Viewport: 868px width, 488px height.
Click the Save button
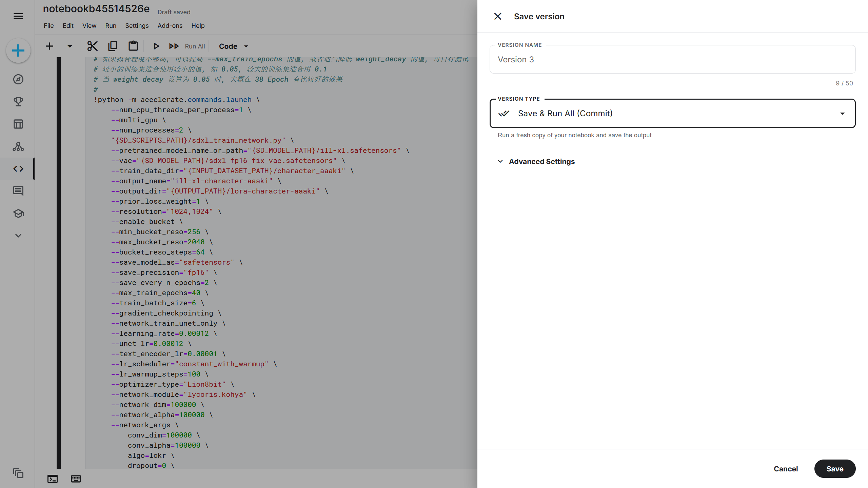tap(835, 469)
